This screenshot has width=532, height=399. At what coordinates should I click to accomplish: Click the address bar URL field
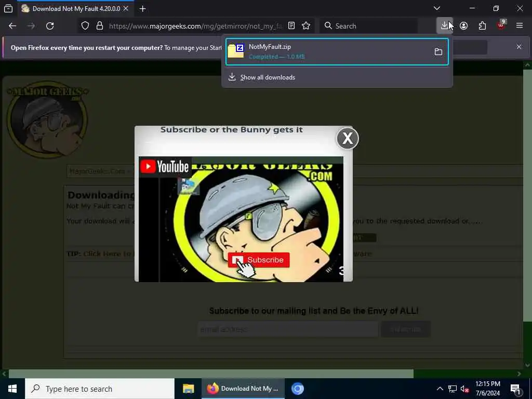click(x=196, y=26)
